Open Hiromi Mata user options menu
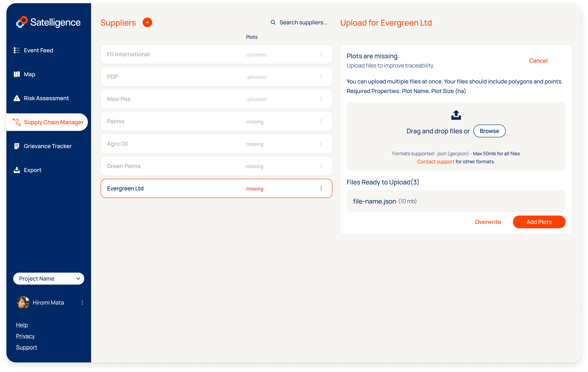 pos(82,302)
